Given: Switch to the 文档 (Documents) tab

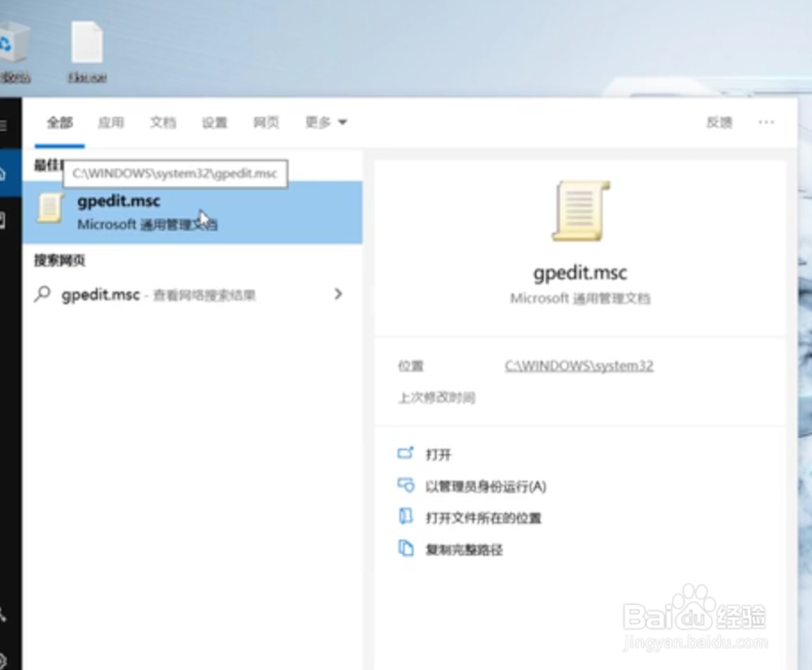Looking at the screenshot, I should click(x=163, y=122).
